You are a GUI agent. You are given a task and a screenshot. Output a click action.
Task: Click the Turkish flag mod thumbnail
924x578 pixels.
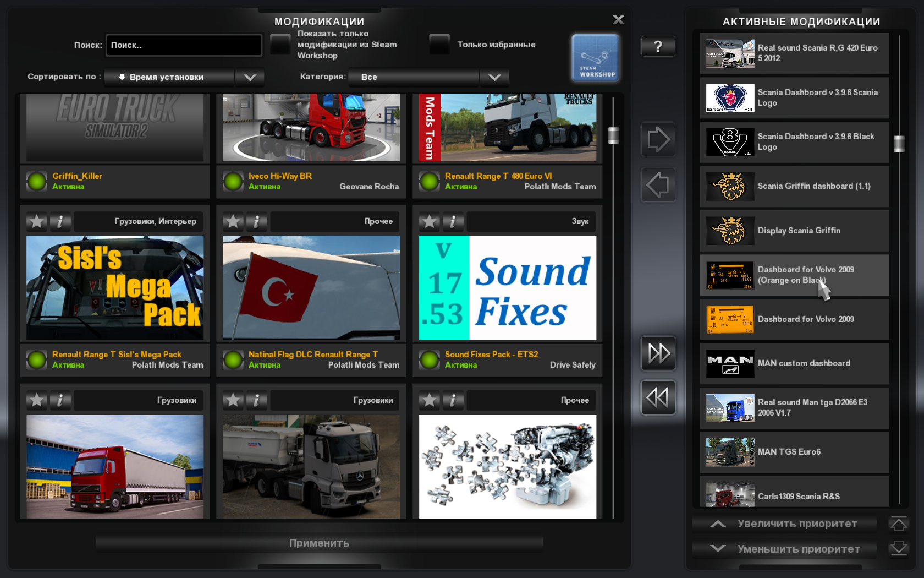coord(311,287)
